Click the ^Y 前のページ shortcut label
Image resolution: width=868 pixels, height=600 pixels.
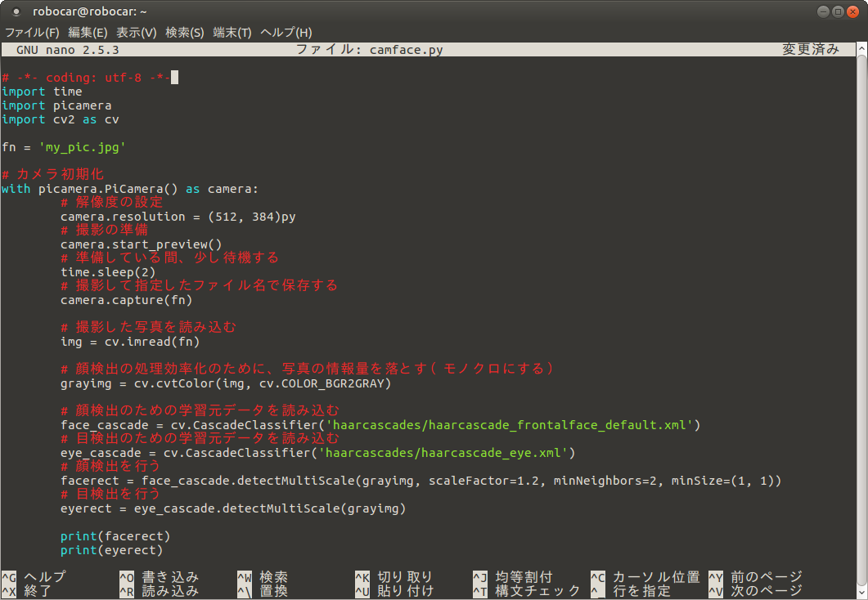[x=755, y=577]
